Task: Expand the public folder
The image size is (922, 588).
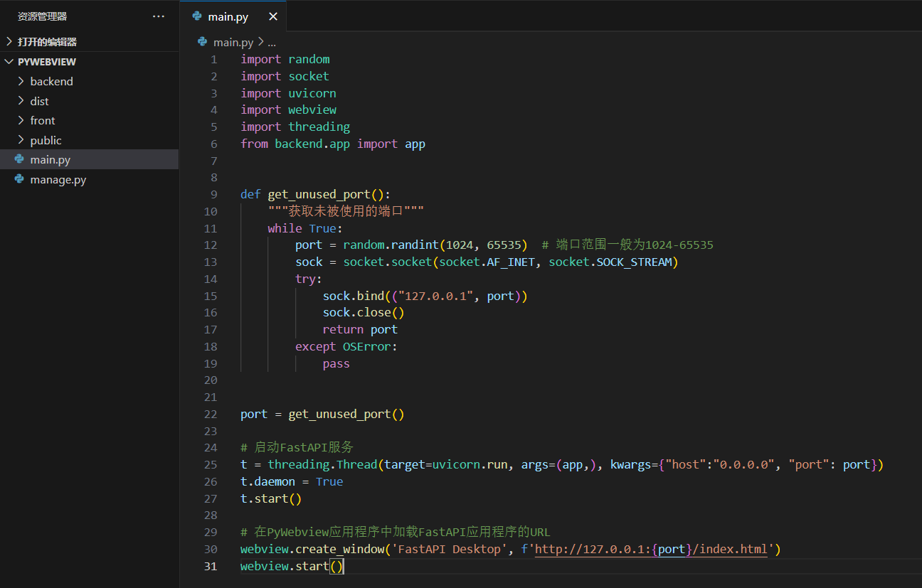Action: [x=89, y=140]
